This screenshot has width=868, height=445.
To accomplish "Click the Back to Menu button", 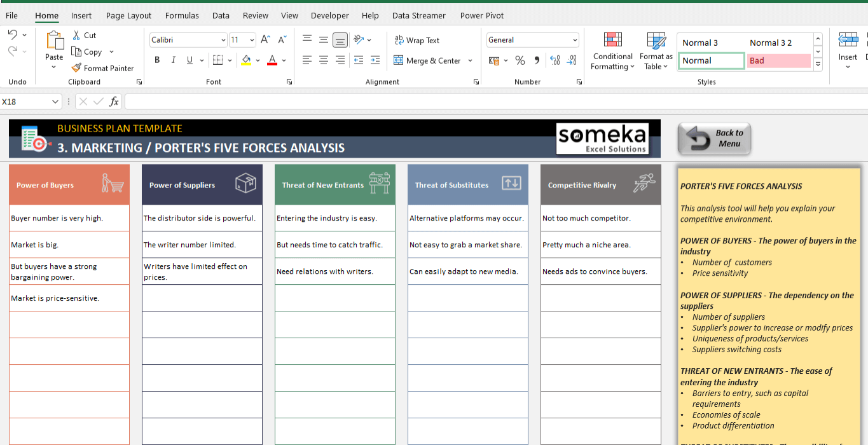I will [713, 138].
